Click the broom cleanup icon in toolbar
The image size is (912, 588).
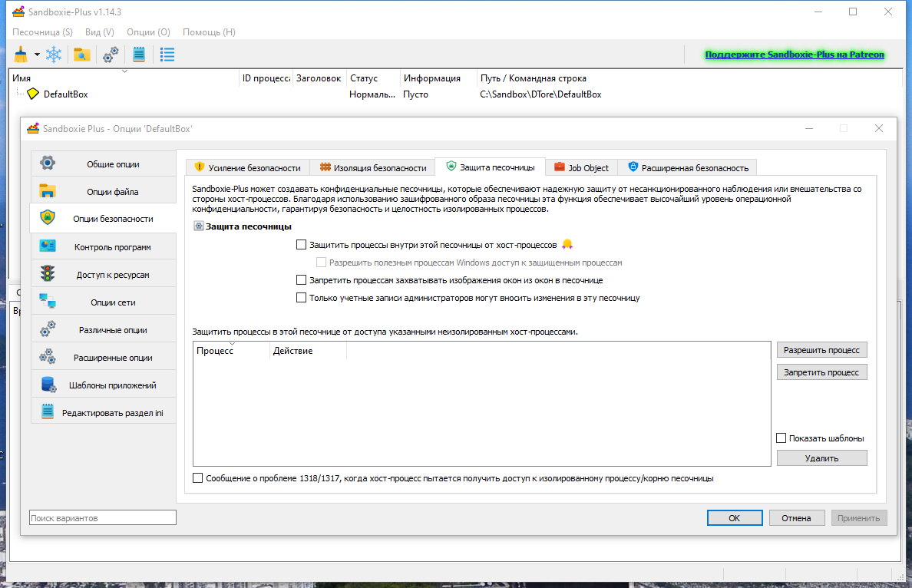tap(21, 55)
